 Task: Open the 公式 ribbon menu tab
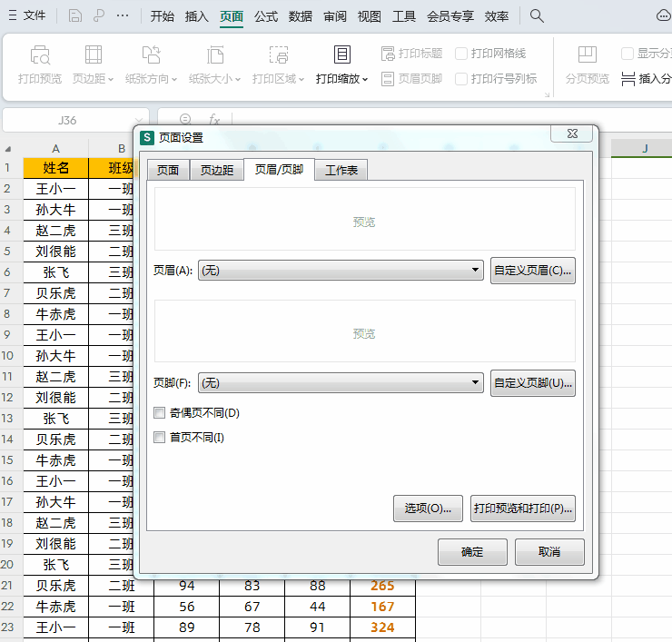pos(266,16)
